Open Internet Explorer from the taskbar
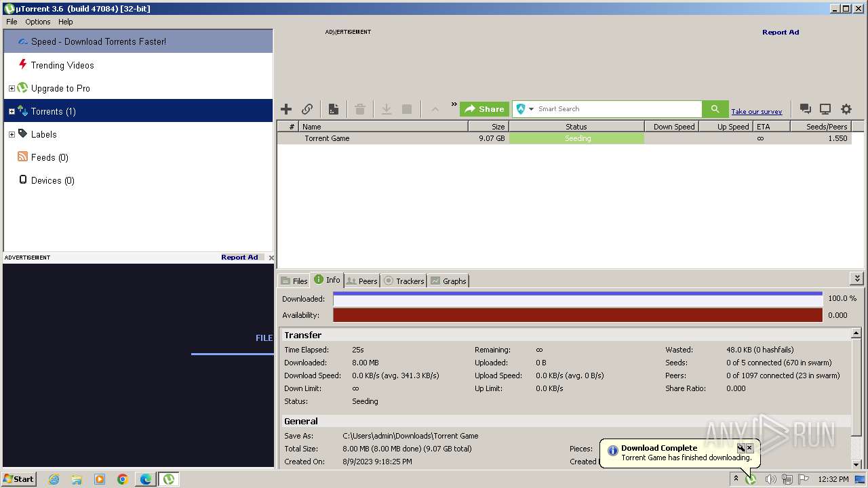Image resolution: width=868 pixels, height=488 pixels. tap(54, 479)
